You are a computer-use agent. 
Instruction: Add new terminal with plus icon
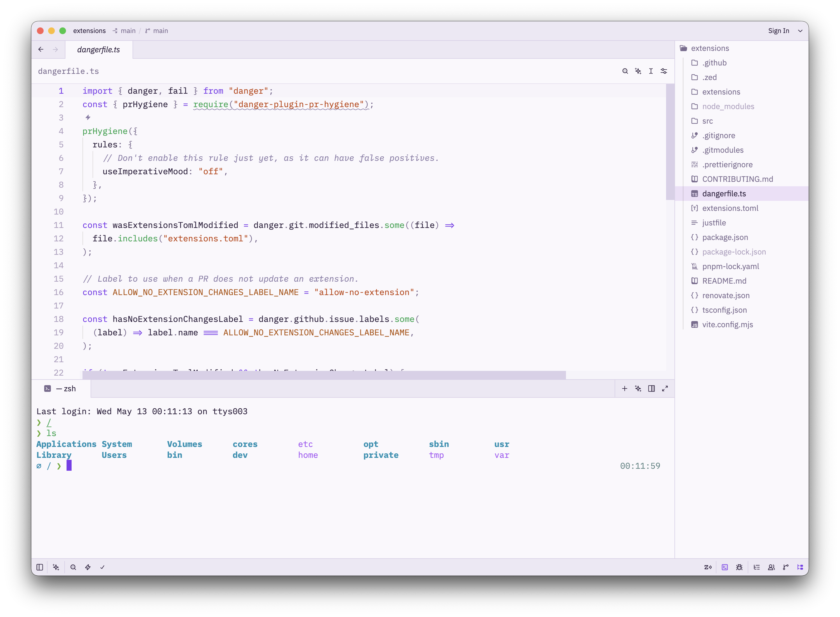pyautogui.click(x=625, y=388)
